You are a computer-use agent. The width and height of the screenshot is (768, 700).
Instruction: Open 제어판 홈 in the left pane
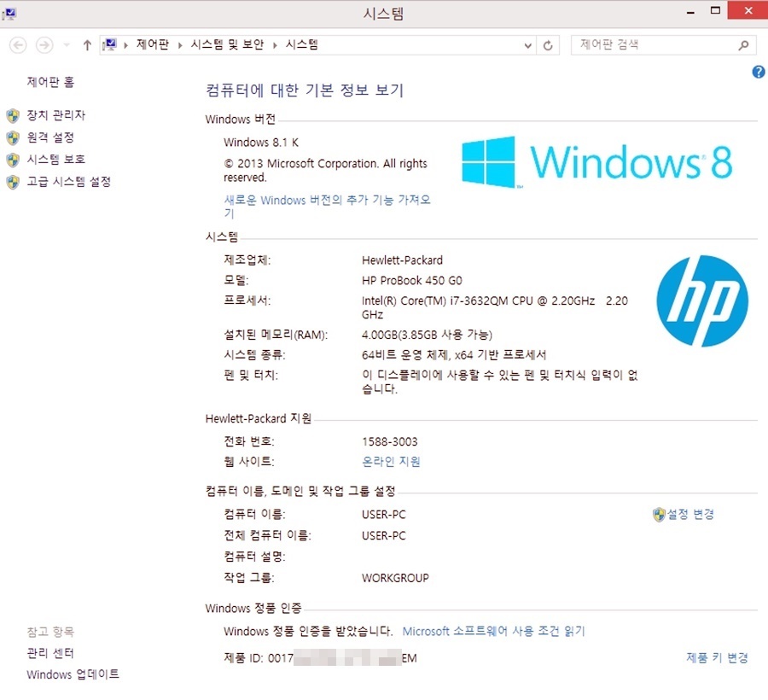(x=50, y=82)
